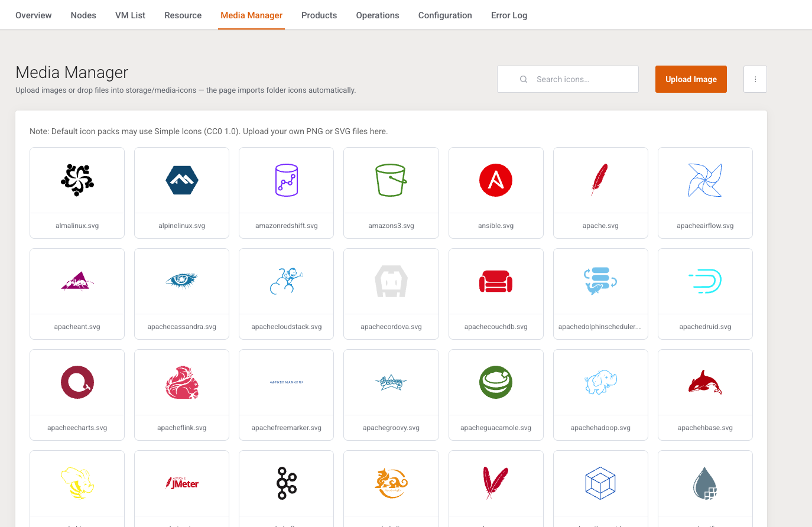Go to the VM List tab
Screen dimensions: 812x527
pyautogui.click(x=130, y=15)
